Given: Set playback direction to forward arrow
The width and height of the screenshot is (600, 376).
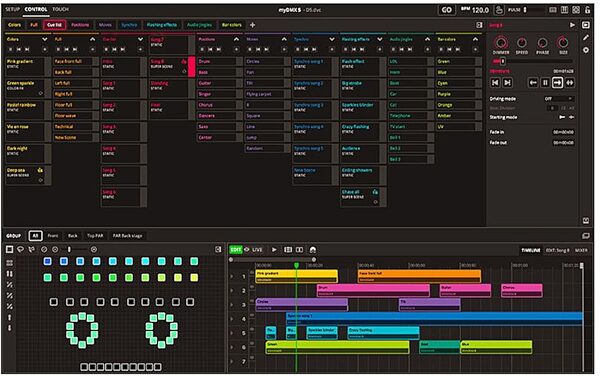Looking at the screenshot, I should [x=558, y=83].
